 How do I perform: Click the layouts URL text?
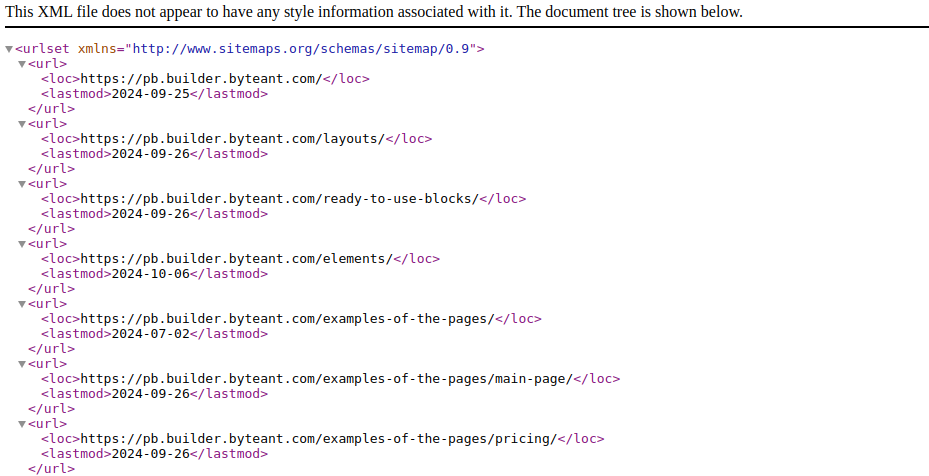click(232, 139)
